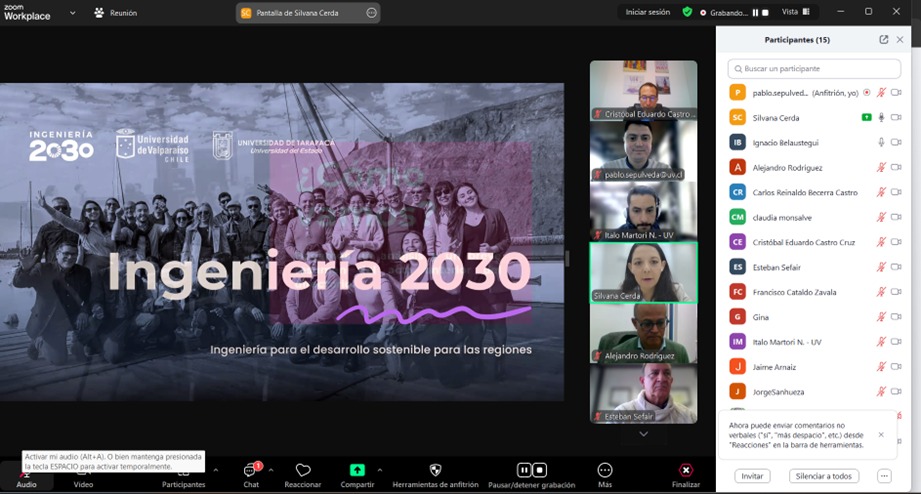Click camera icon for Cristóbal Eduardo Castro Cruz
Viewport: 921px width, 494px height.
pos(896,242)
